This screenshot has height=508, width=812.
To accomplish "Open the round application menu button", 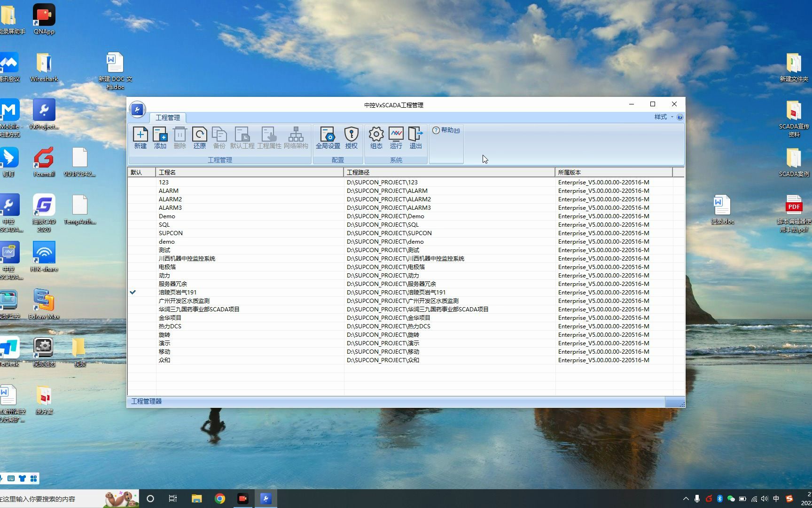I will click(x=137, y=110).
